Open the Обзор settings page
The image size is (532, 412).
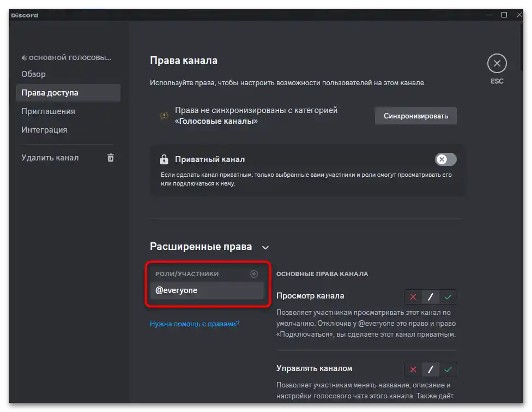pyautogui.click(x=34, y=74)
